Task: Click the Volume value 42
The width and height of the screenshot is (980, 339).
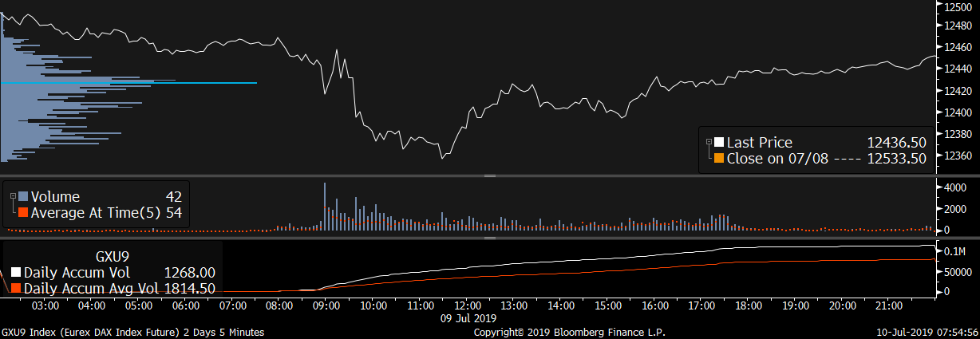Action: pyautogui.click(x=173, y=197)
